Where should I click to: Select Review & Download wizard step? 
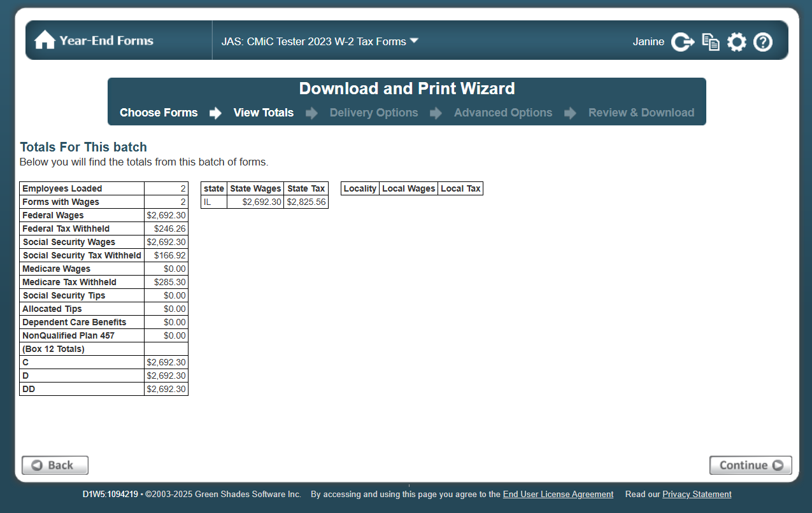pos(641,113)
